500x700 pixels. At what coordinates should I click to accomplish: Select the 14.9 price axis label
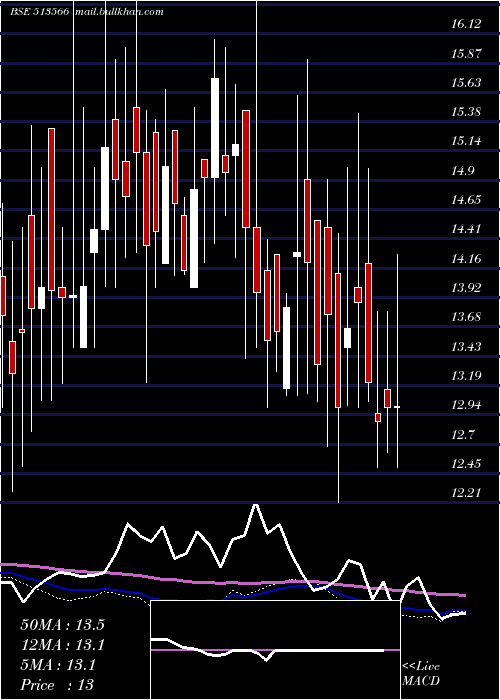click(x=463, y=171)
